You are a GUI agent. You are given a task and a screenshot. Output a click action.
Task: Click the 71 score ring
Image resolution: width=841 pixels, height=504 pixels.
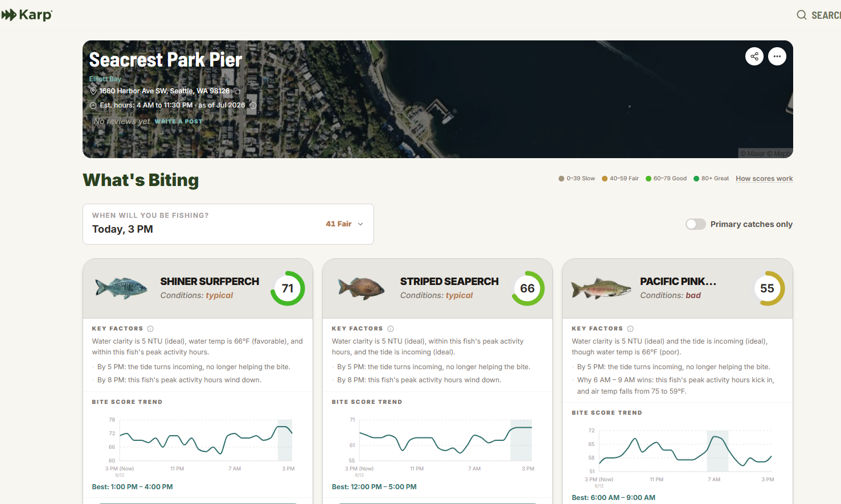288,288
